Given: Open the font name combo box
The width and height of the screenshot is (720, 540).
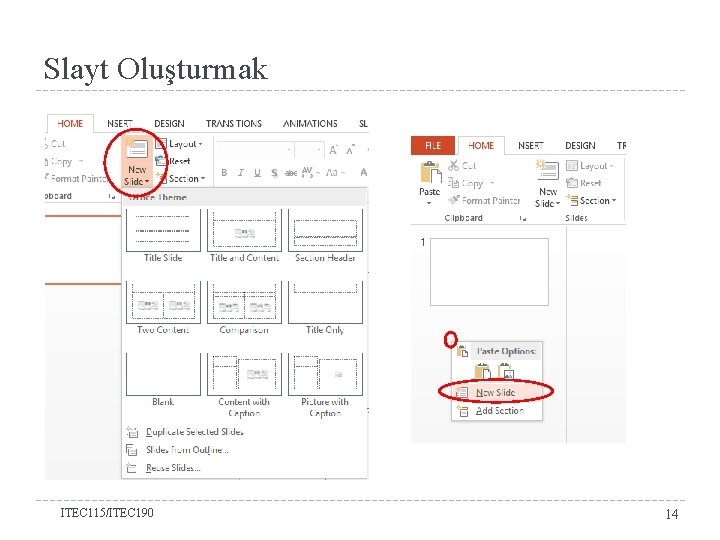Looking at the screenshot, I should [255, 150].
